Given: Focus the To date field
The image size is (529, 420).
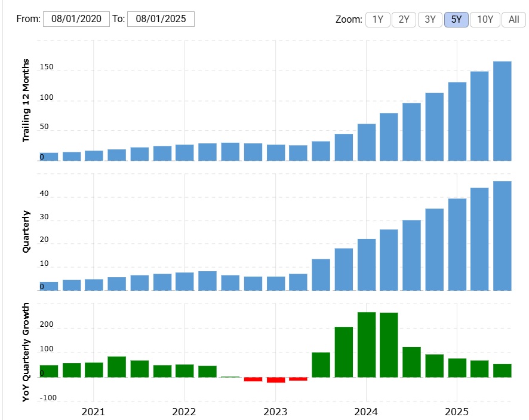Looking at the screenshot, I should [x=161, y=19].
